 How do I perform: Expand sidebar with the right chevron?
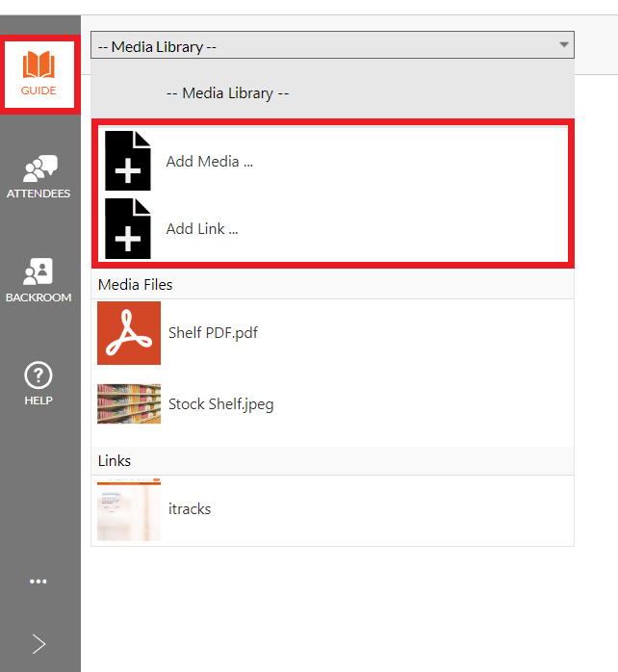tap(39, 644)
